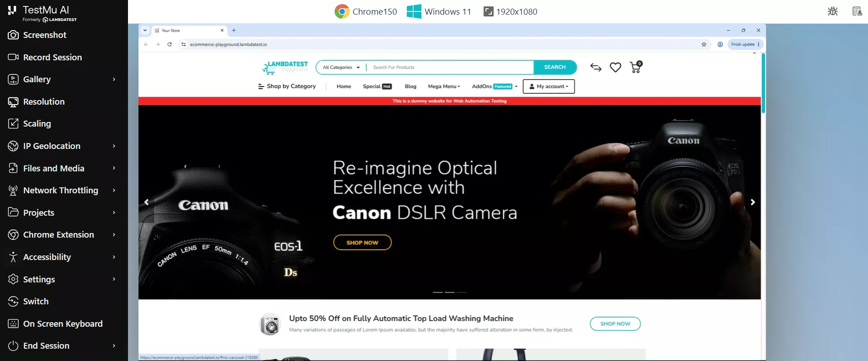Click the washing machine thumbnail image

270,324
